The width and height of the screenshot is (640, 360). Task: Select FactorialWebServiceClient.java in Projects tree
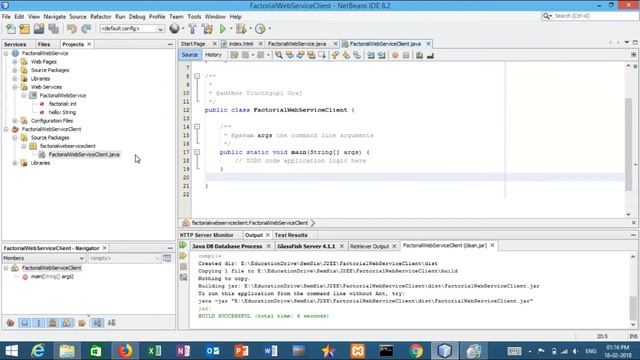pyautogui.click(x=84, y=154)
